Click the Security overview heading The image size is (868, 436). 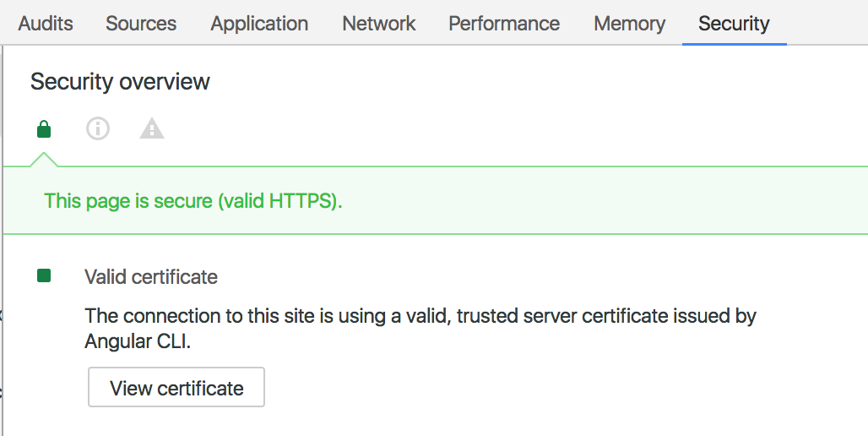[120, 82]
